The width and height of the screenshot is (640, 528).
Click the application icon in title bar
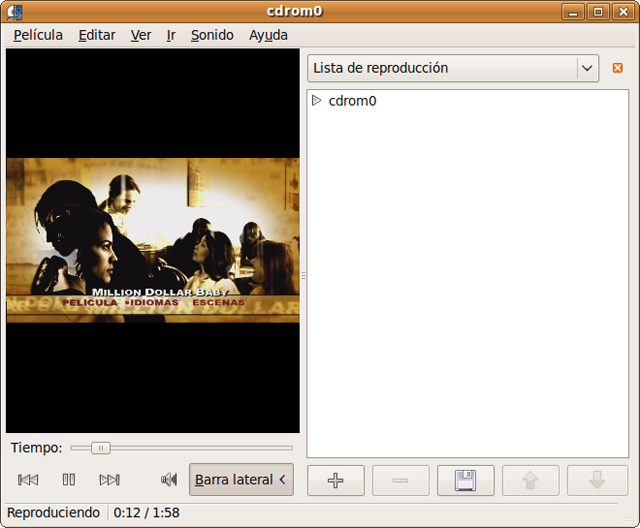click(x=13, y=12)
